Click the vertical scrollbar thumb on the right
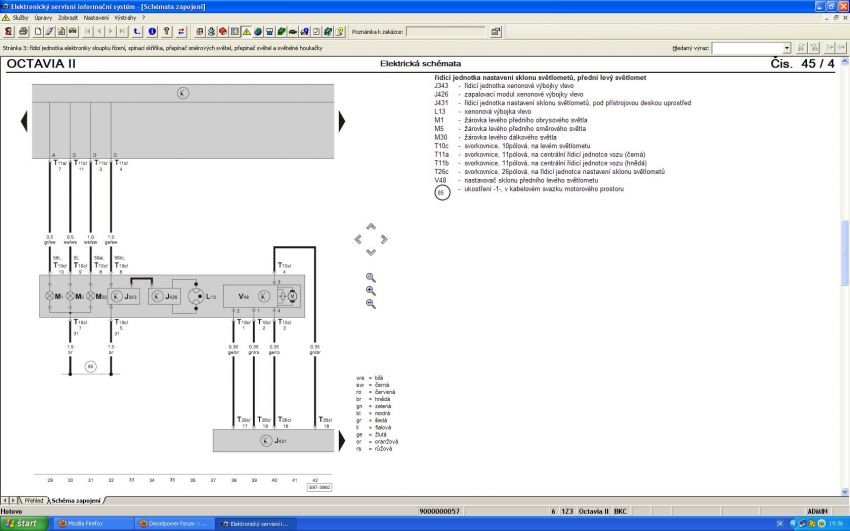 [x=845, y=252]
